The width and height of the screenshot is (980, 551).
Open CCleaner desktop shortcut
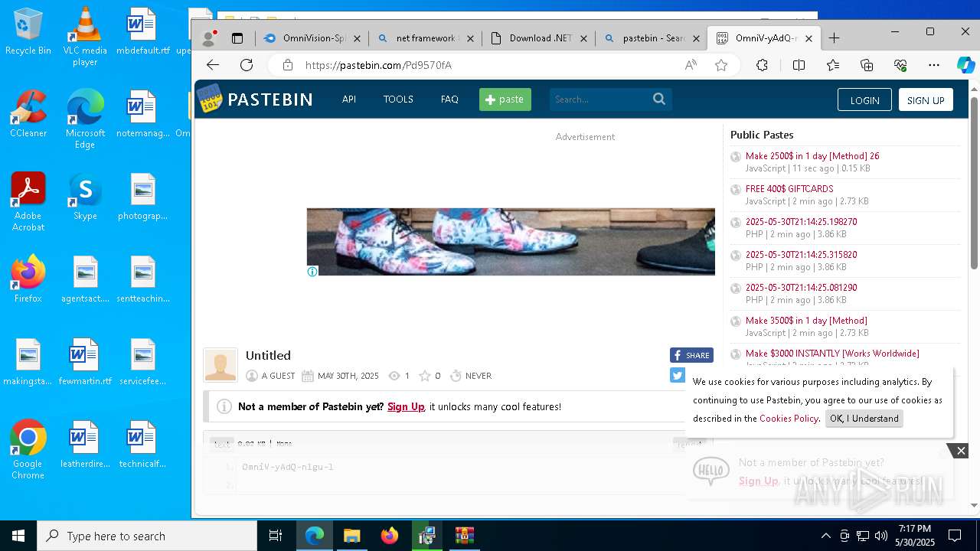tap(28, 113)
